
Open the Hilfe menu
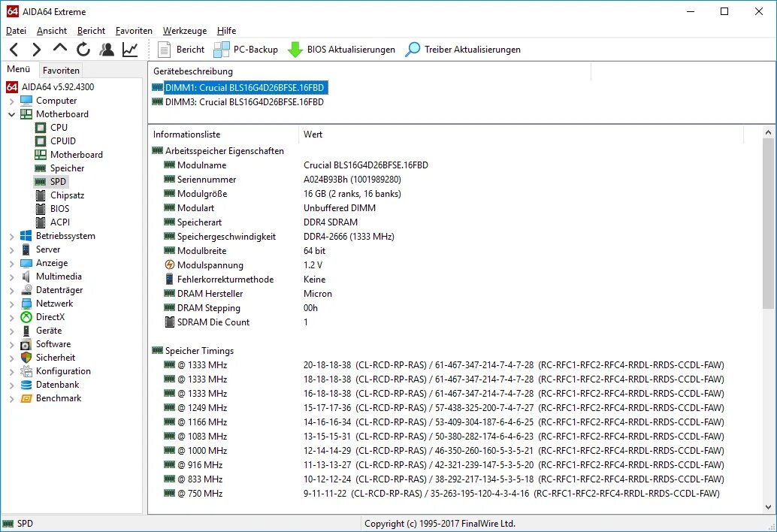[x=226, y=31]
